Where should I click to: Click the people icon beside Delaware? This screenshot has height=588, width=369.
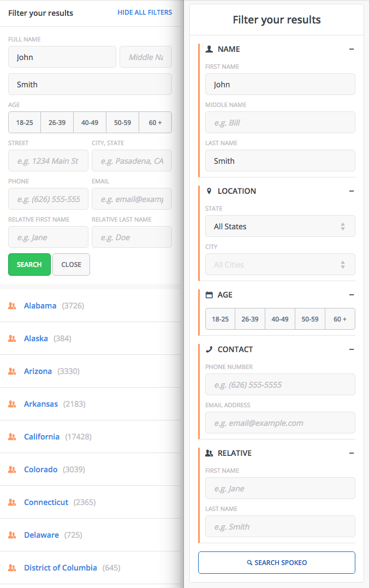point(12,534)
